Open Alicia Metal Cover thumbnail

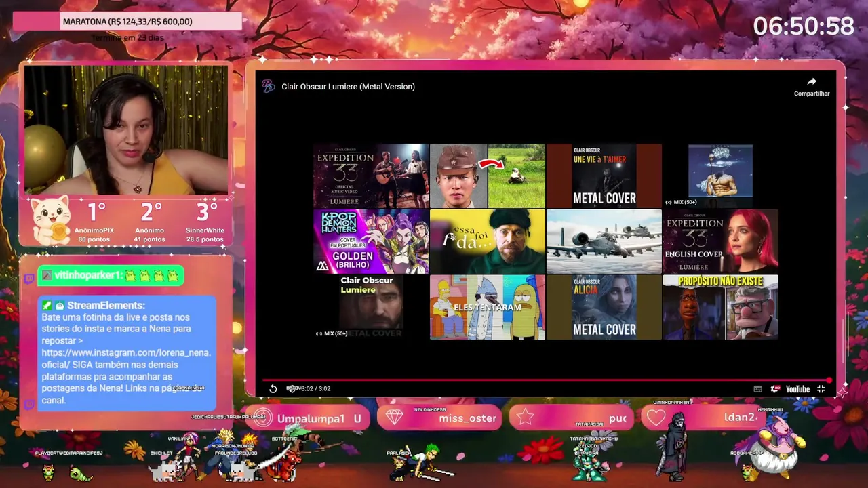(604, 307)
